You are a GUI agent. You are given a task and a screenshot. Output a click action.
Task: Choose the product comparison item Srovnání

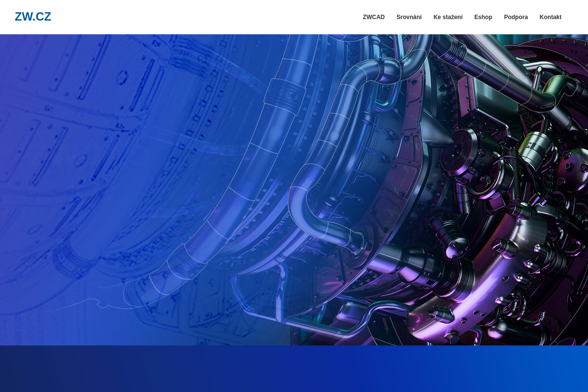click(x=409, y=17)
